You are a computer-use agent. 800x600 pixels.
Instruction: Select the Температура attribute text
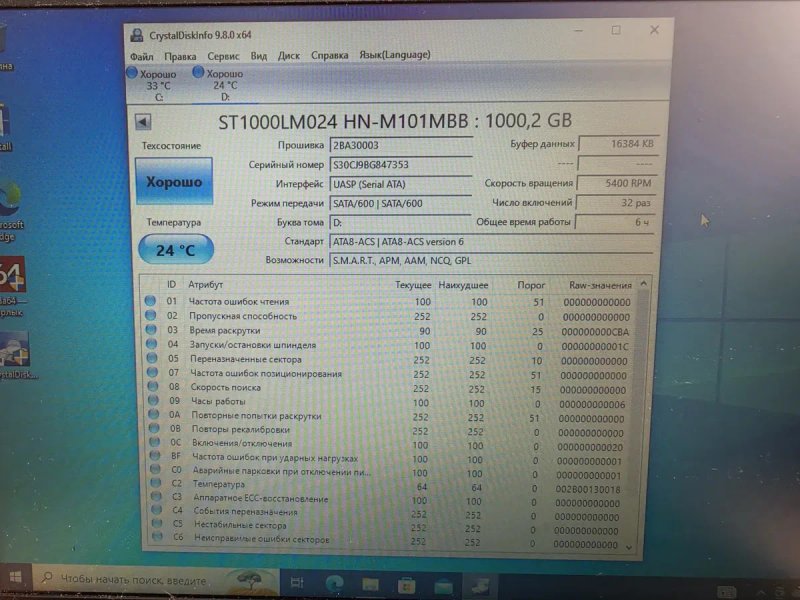pyautogui.click(x=218, y=484)
